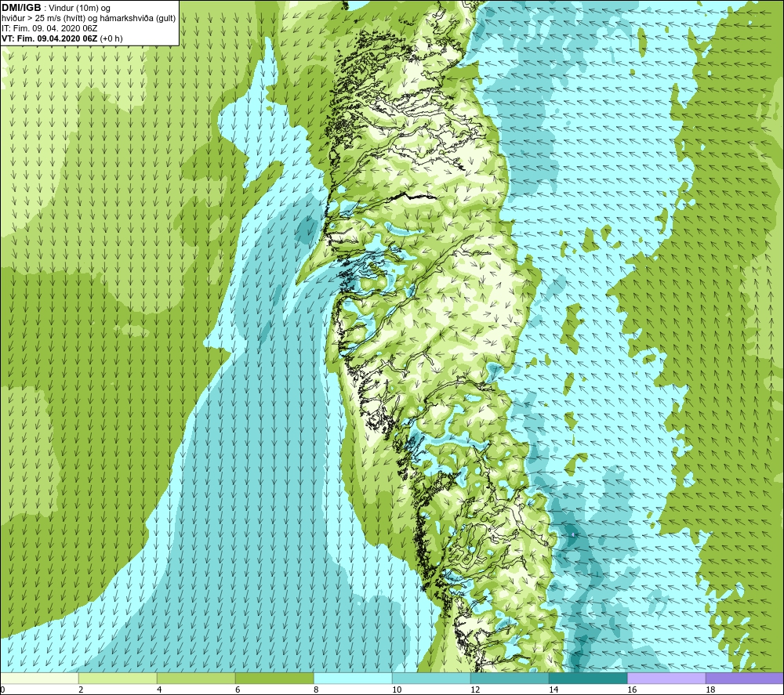Click the 'DMI/IGB' title text
The image size is (784, 695).
tap(21, 8)
